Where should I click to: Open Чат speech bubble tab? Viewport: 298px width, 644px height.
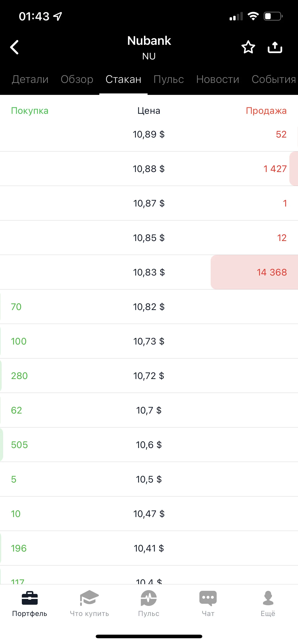coord(208,604)
